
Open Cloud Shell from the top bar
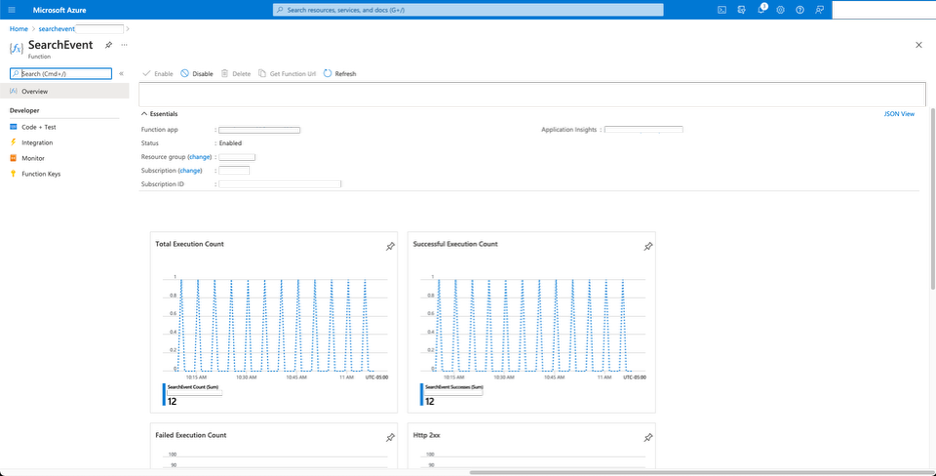[x=722, y=10]
